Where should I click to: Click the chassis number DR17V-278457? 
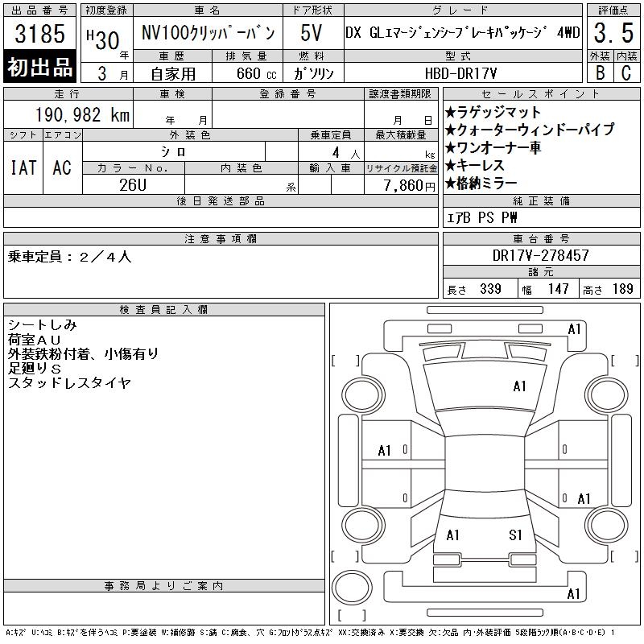click(x=540, y=255)
